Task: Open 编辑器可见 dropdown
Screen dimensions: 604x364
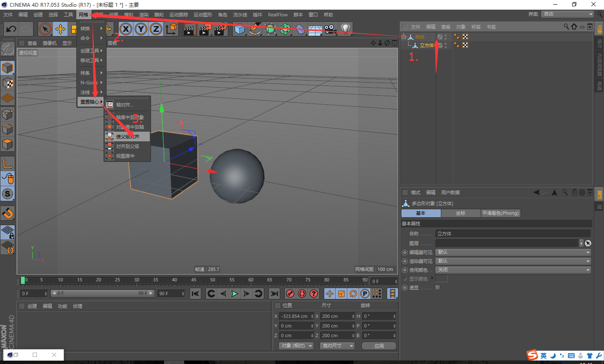Action: click(x=513, y=252)
